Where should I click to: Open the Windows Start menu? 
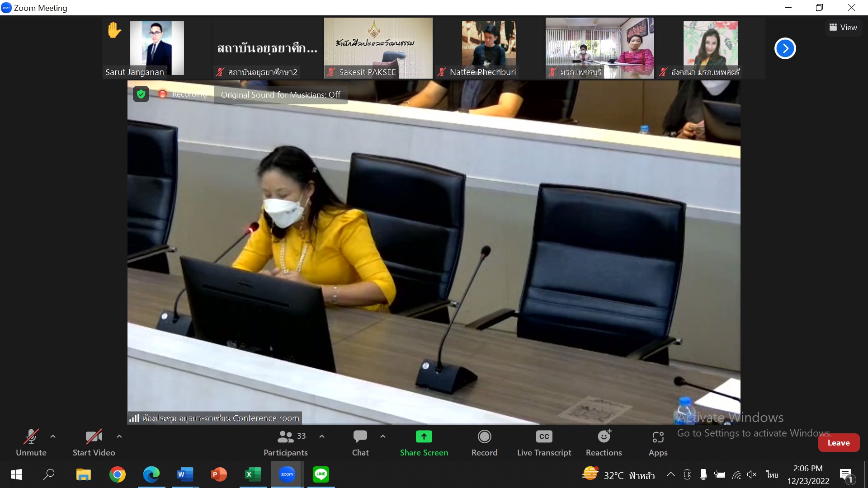(16, 474)
